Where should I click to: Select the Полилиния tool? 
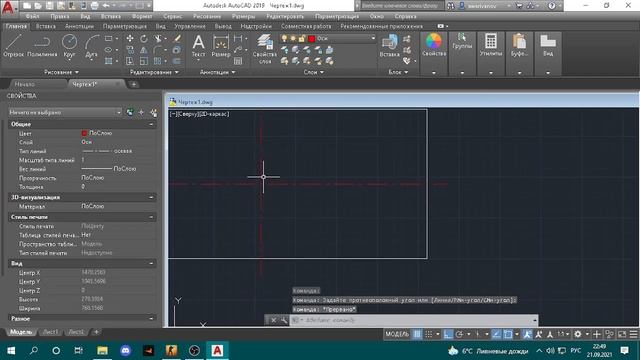(x=42, y=45)
